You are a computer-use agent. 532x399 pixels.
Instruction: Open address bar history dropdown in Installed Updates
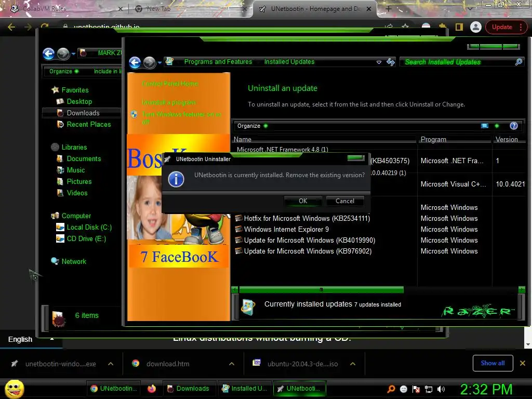tap(379, 62)
